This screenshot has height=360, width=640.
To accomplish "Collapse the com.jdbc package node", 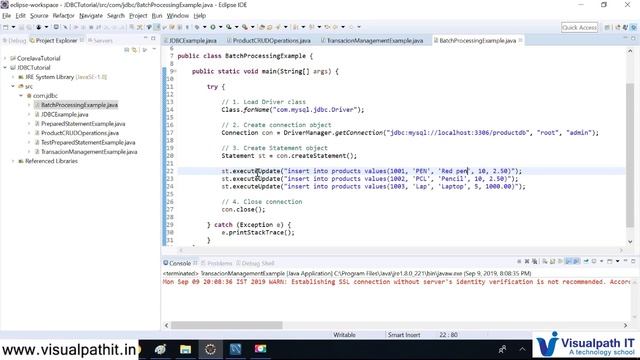I will pos(21,96).
